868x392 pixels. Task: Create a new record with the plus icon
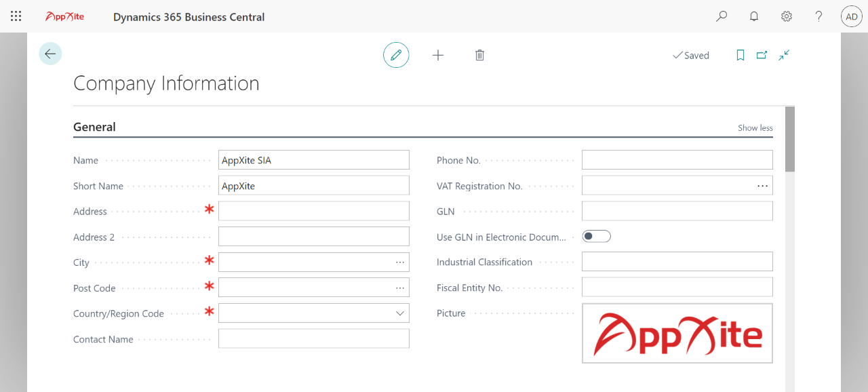pyautogui.click(x=438, y=55)
